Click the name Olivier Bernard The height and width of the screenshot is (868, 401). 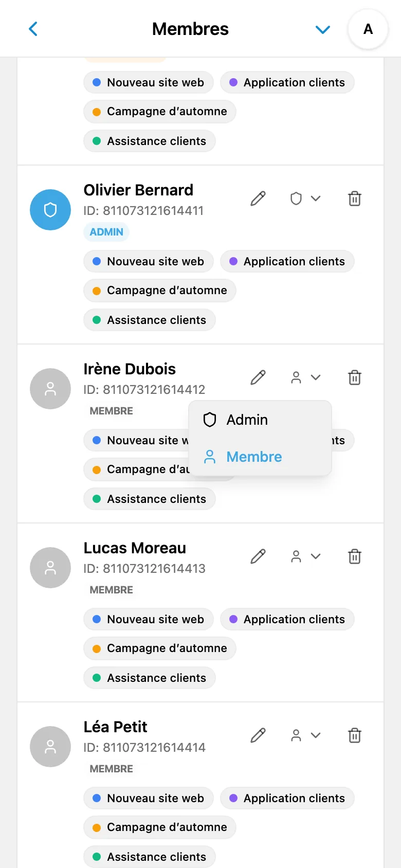coord(139,190)
